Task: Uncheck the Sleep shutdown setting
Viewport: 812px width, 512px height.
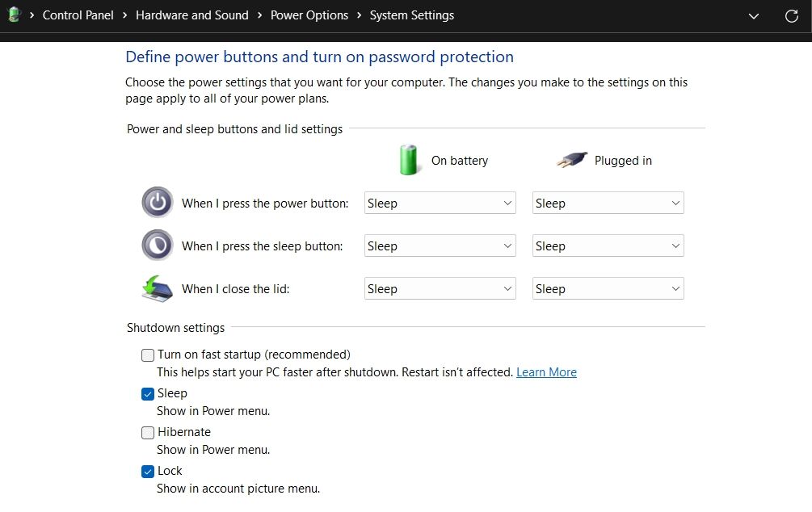Action: click(148, 393)
